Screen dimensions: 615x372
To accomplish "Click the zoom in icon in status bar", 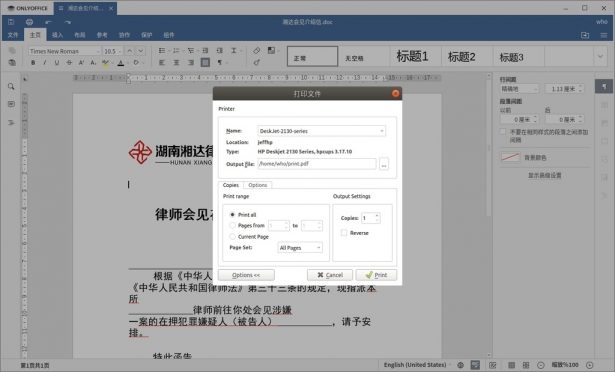I will 590,365.
